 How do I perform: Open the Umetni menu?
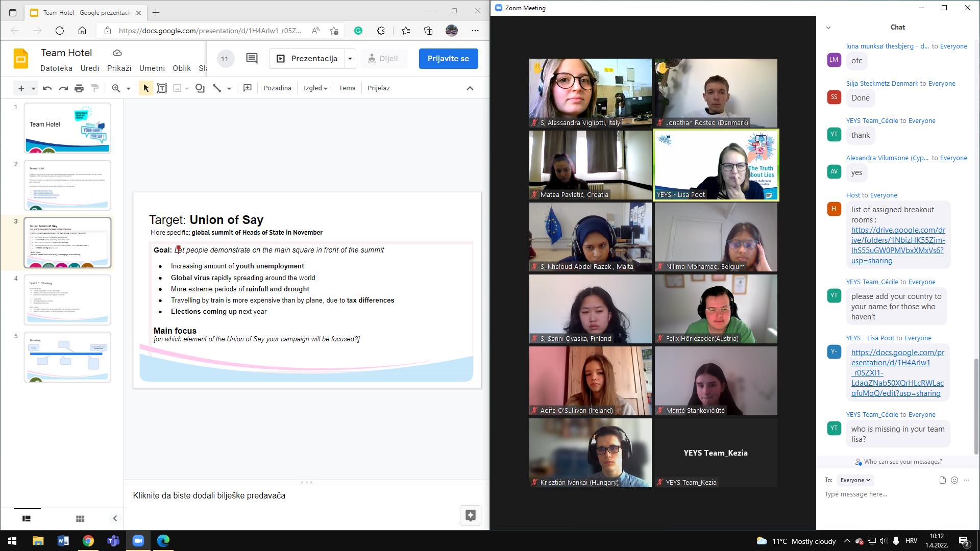point(152,68)
